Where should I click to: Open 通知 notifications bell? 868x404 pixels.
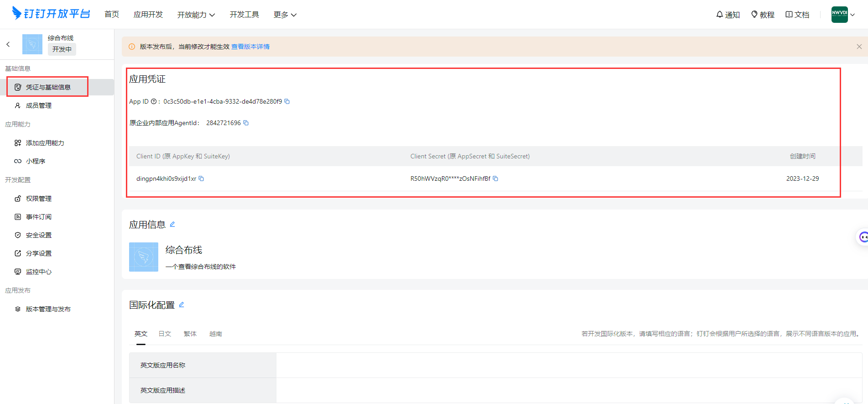point(728,15)
